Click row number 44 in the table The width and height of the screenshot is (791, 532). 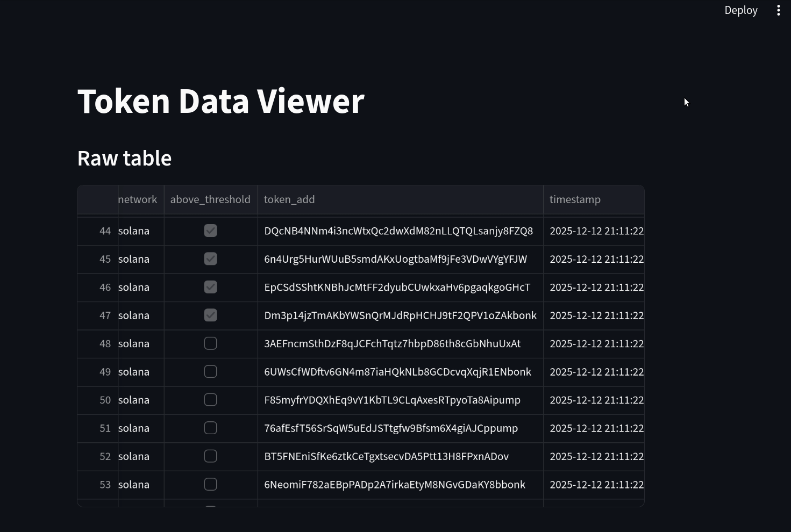coord(105,231)
